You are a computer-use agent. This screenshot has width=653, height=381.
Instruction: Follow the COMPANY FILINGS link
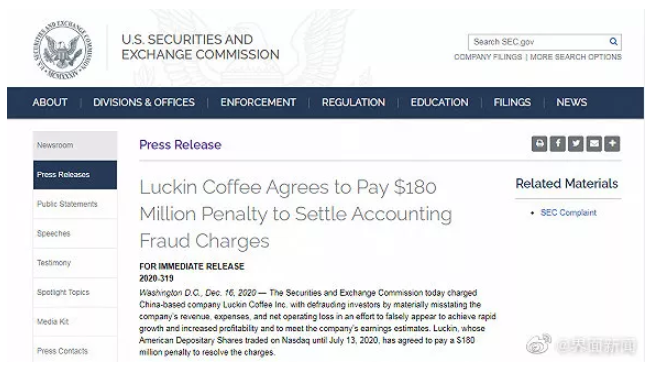488,57
